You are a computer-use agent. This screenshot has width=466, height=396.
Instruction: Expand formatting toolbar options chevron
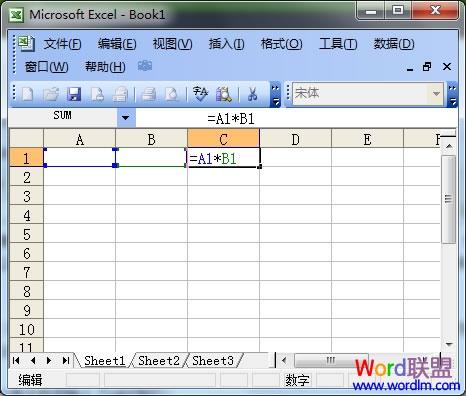(x=452, y=94)
